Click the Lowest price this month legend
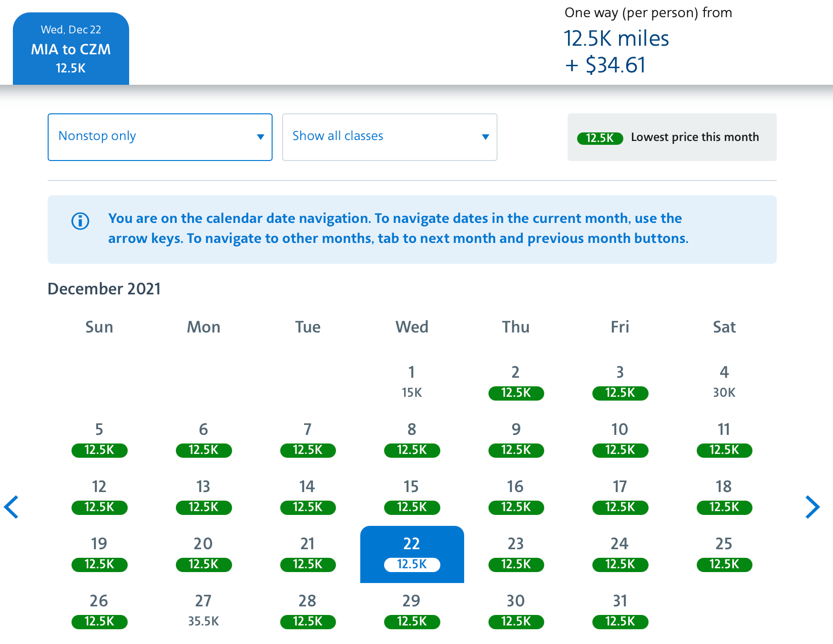Viewport: 833px width, 644px height. point(671,138)
